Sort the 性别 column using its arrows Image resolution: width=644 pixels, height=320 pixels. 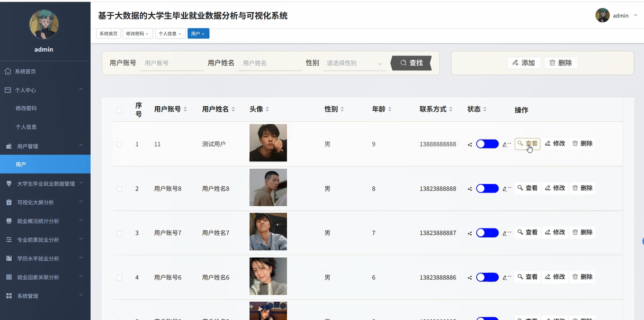tap(342, 109)
